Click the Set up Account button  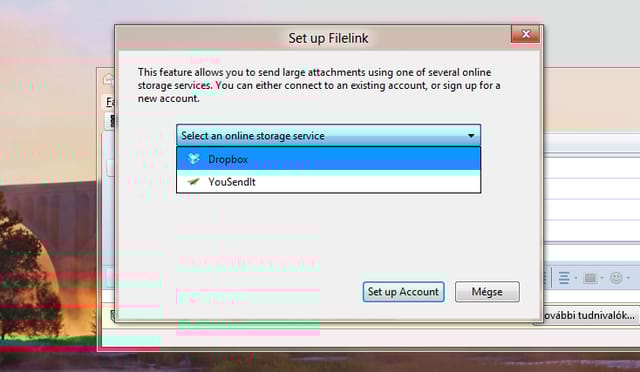click(403, 292)
